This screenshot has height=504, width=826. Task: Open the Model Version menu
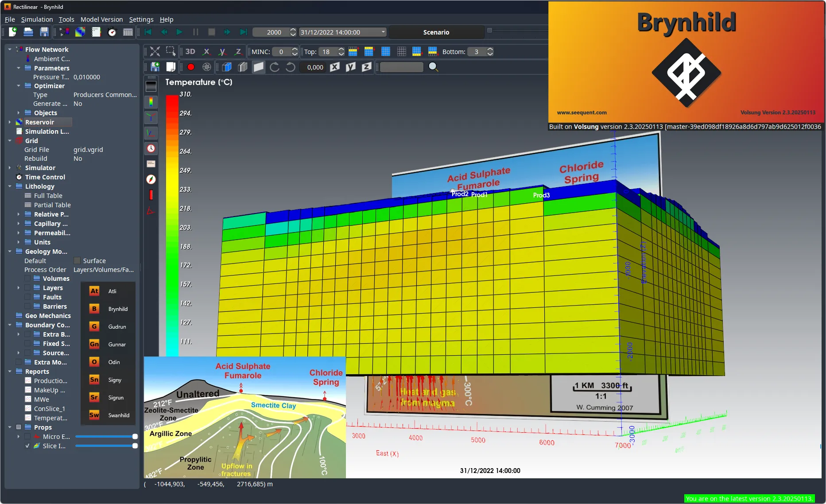pyautogui.click(x=101, y=19)
